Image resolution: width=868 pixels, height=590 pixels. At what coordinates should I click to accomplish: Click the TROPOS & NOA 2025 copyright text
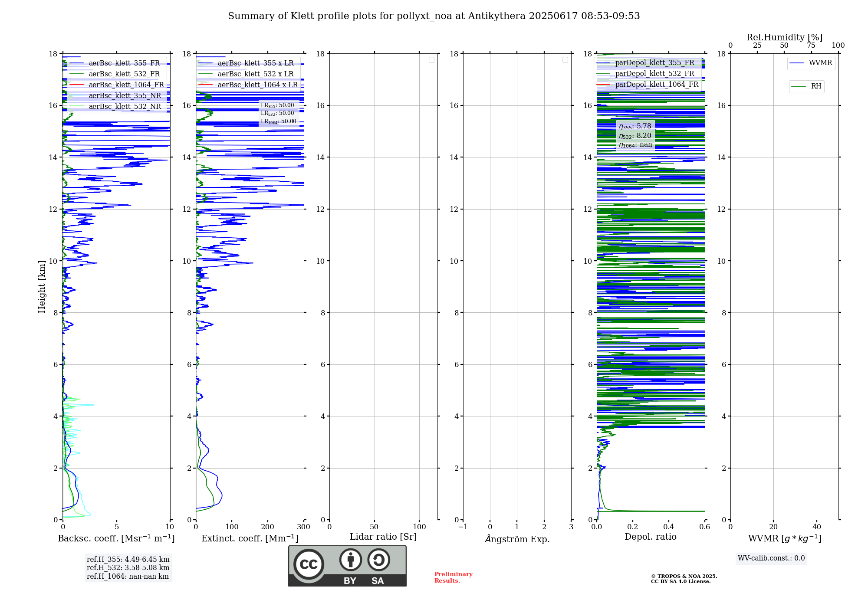pos(684,576)
